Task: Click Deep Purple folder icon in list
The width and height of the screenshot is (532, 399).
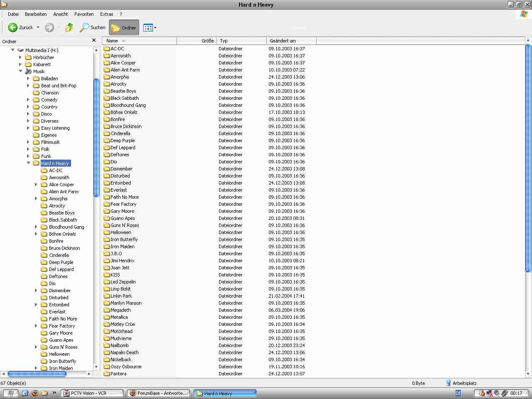Action: coord(107,140)
